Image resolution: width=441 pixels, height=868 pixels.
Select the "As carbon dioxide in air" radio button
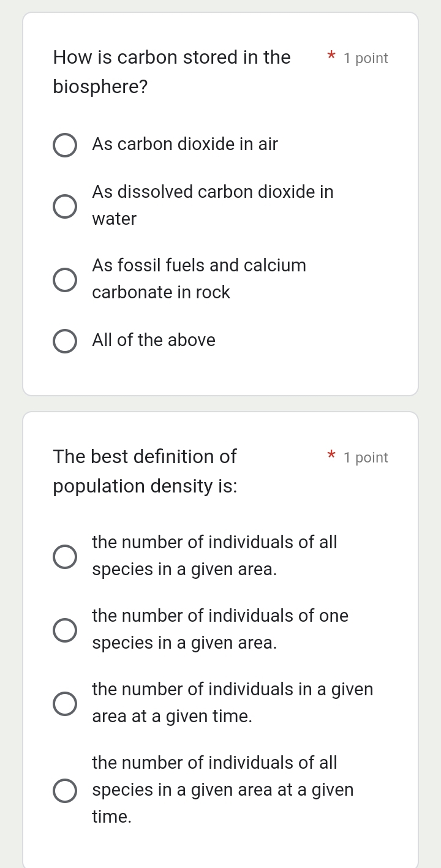[65, 145]
